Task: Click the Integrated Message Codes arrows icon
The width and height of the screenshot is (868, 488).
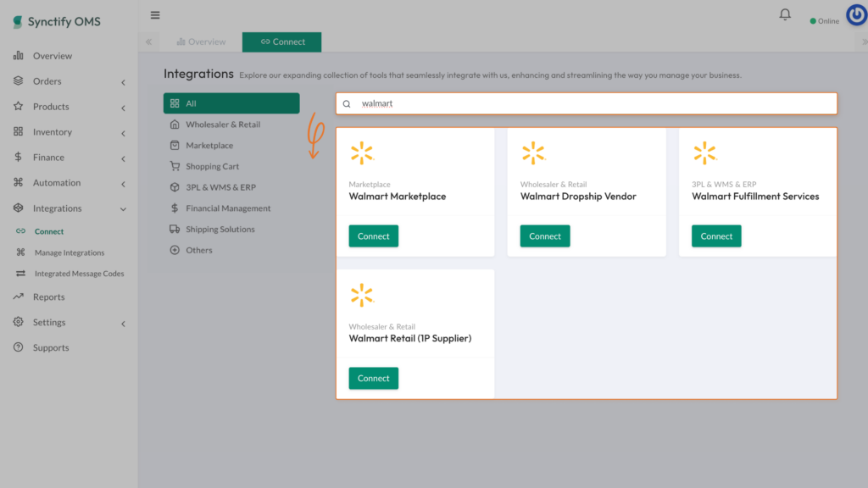Action: (x=20, y=274)
